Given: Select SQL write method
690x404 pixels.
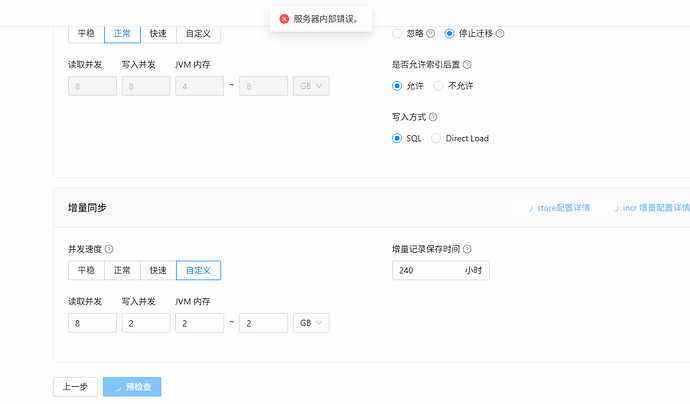Looking at the screenshot, I should [x=397, y=138].
